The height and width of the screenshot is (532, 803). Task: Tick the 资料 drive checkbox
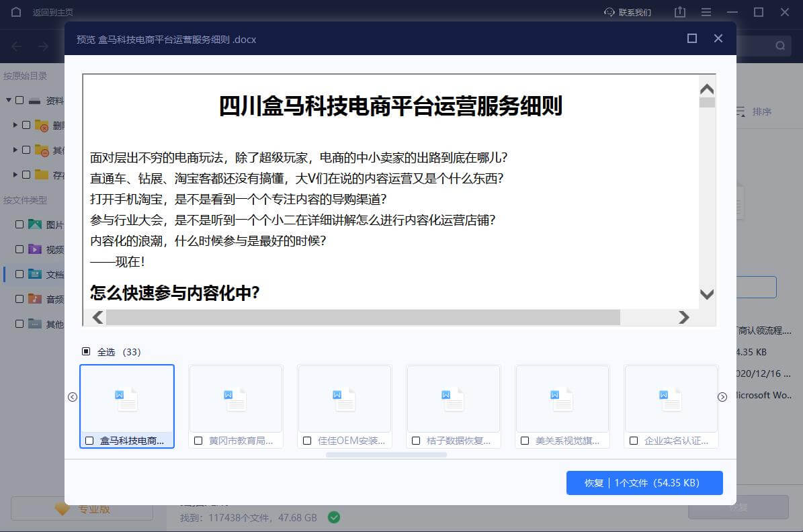[19, 100]
